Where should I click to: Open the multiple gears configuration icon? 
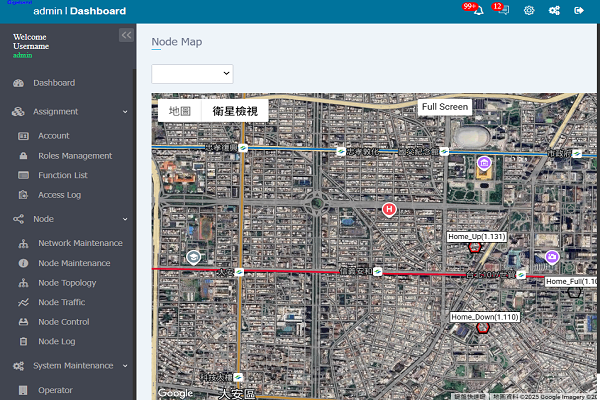(554, 10)
